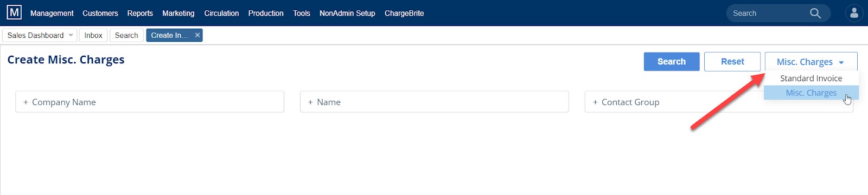Open the Circulation menu
Image resolution: width=868 pixels, height=195 pixels.
coord(221,13)
